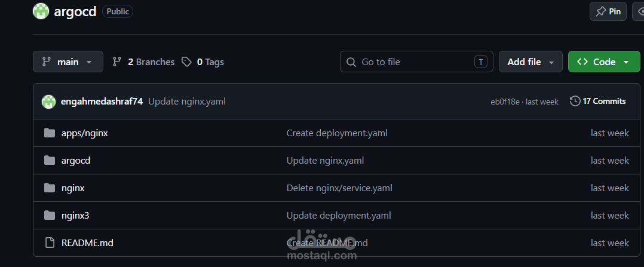
Task: Click the code brackets icon in Code button
Action: [x=582, y=62]
